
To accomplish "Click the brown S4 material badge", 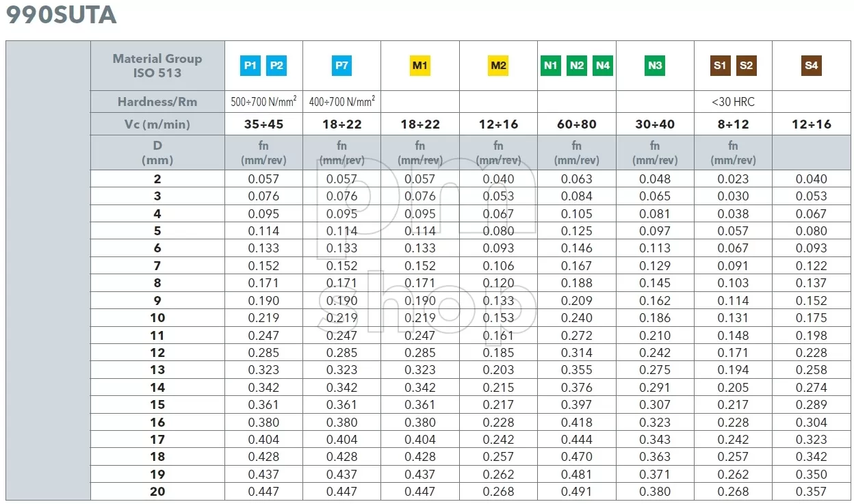I will tap(812, 66).
